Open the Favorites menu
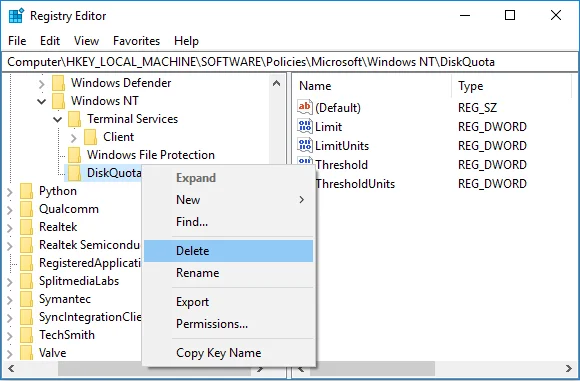Screen dimensions: 580x381 [x=136, y=41]
